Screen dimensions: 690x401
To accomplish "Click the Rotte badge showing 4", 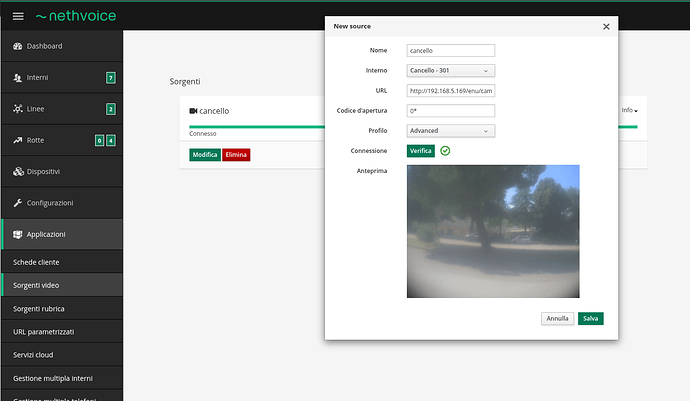I will [x=111, y=140].
